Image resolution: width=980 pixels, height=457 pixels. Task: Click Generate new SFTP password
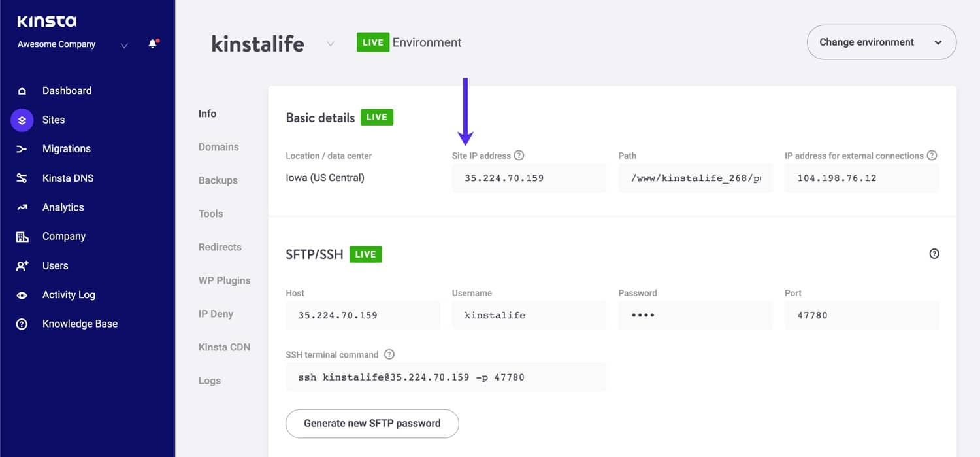(x=372, y=423)
